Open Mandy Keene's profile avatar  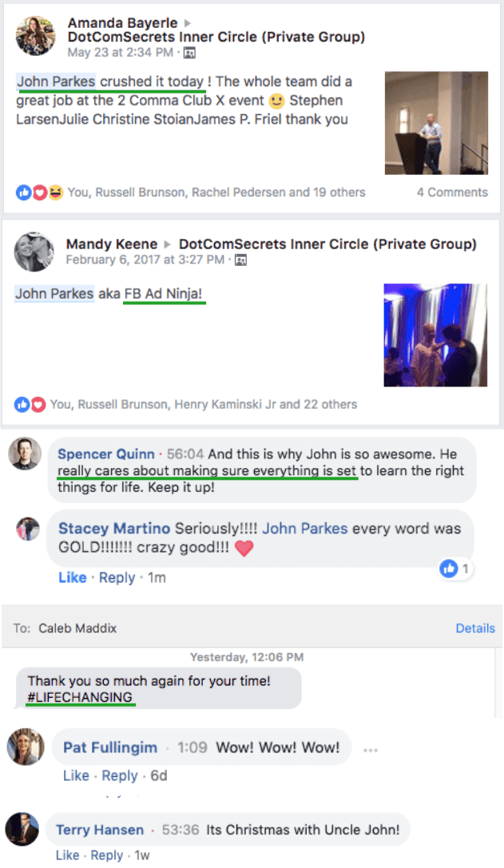34,252
